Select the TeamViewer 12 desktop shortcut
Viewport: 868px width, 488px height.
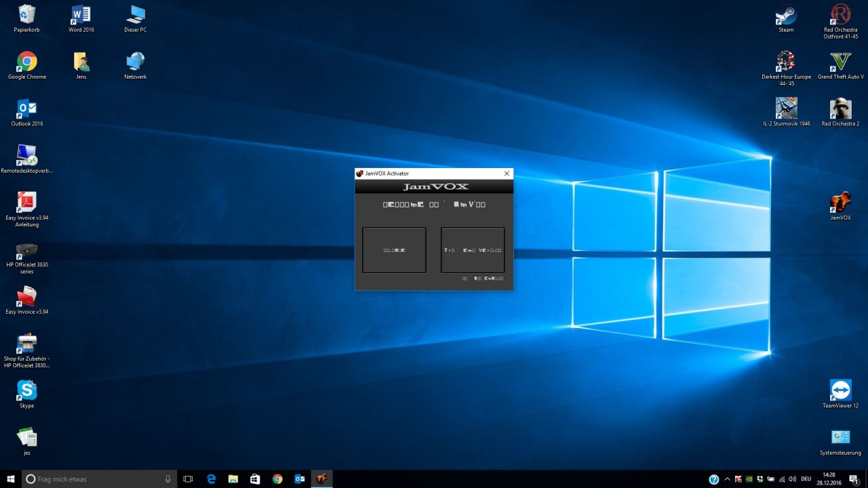pos(841,394)
